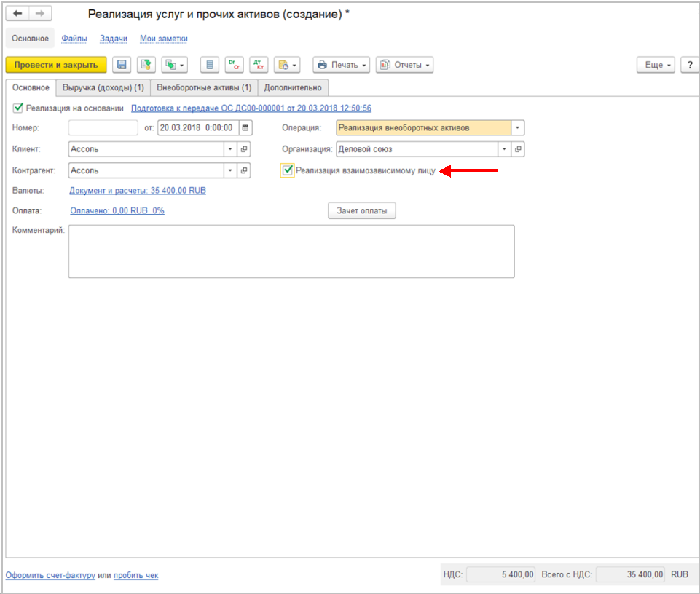700x594 pixels.
Task: Select the top Основное navigation item
Action: (x=31, y=39)
